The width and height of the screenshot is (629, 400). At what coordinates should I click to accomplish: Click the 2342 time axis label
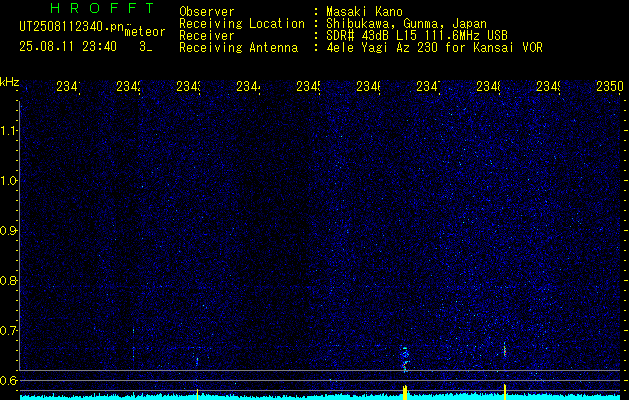tap(128, 86)
